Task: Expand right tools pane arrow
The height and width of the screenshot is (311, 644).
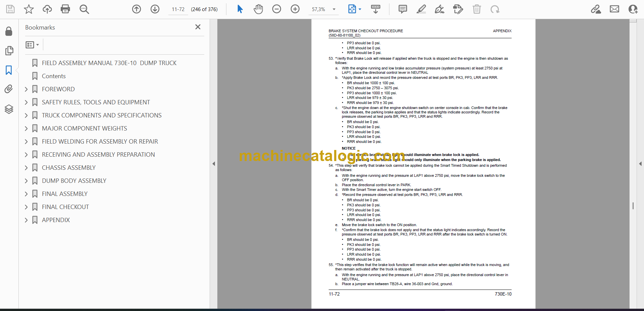Action: pos(640,164)
